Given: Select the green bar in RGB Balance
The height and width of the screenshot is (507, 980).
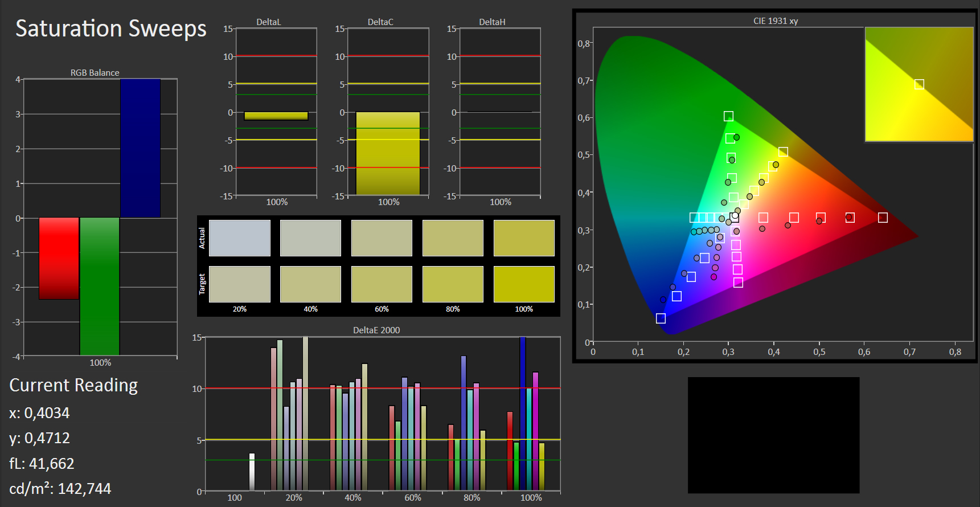Looking at the screenshot, I should click(100, 286).
